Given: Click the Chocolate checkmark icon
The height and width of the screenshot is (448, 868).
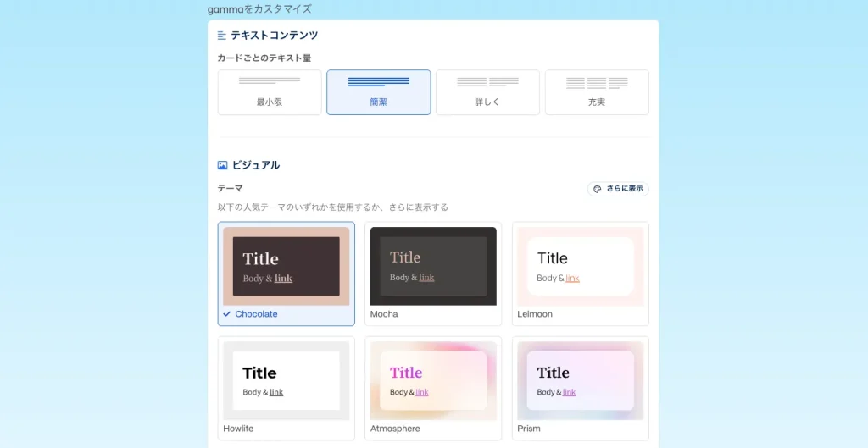Looking at the screenshot, I should click(227, 314).
